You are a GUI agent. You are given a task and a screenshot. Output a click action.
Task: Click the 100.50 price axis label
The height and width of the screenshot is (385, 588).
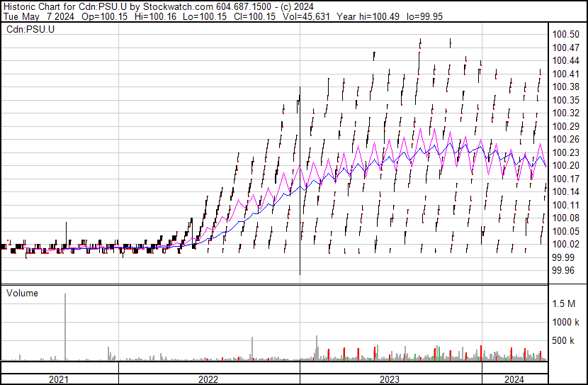click(x=565, y=35)
